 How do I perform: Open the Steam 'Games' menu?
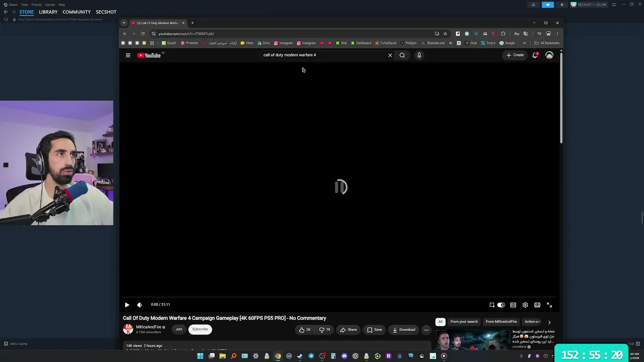tap(50, 5)
